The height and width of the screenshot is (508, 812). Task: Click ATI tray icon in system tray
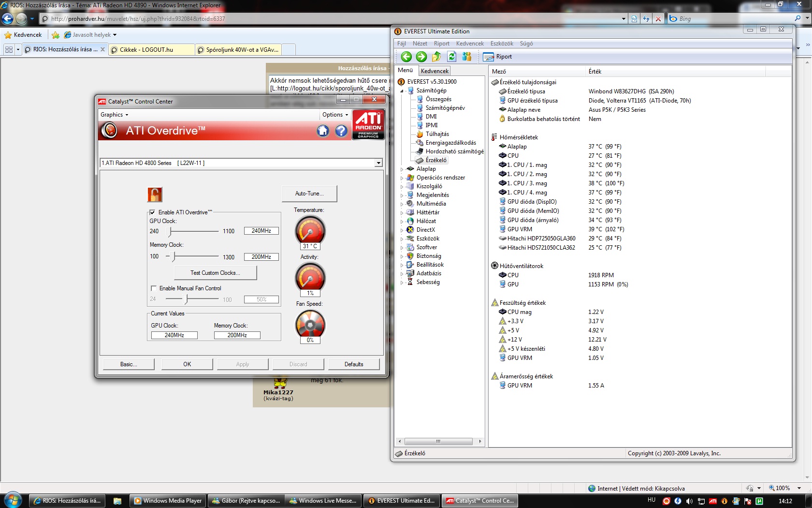click(x=713, y=501)
